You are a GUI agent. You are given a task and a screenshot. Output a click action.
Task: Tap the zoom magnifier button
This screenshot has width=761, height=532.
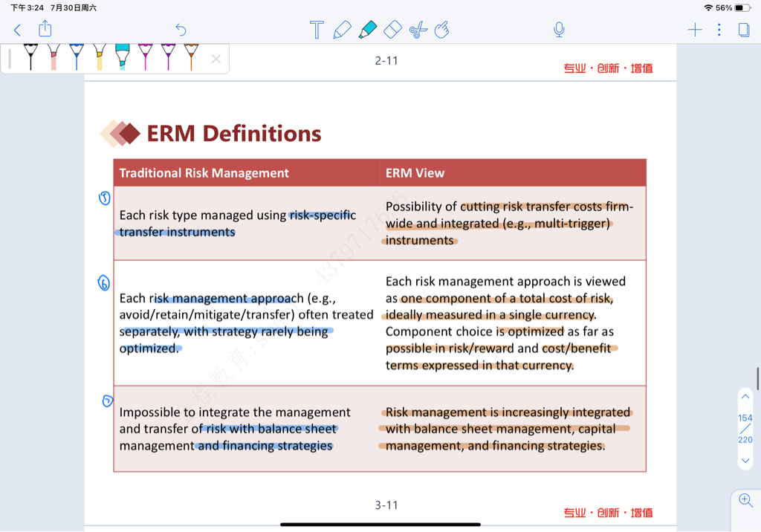(x=746, y=500)
